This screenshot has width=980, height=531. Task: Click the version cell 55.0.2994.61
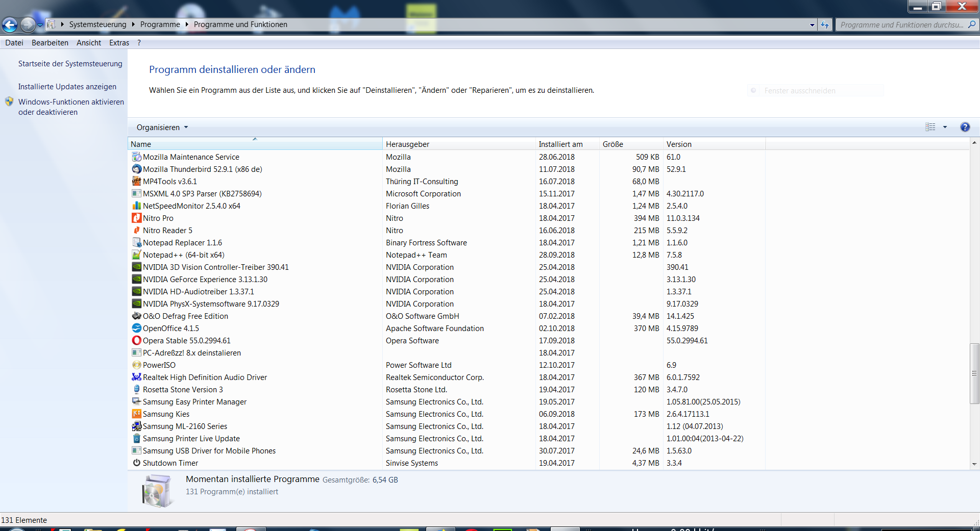tap(687, 341)
